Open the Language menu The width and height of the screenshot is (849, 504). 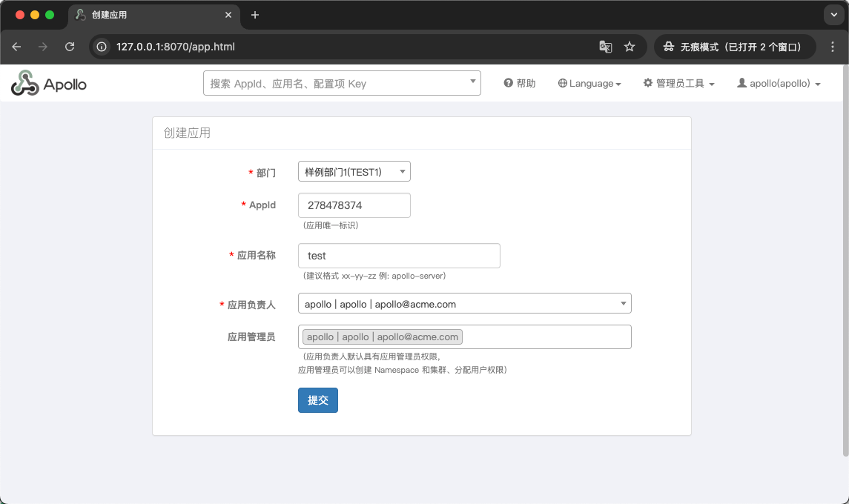point(589,84)
